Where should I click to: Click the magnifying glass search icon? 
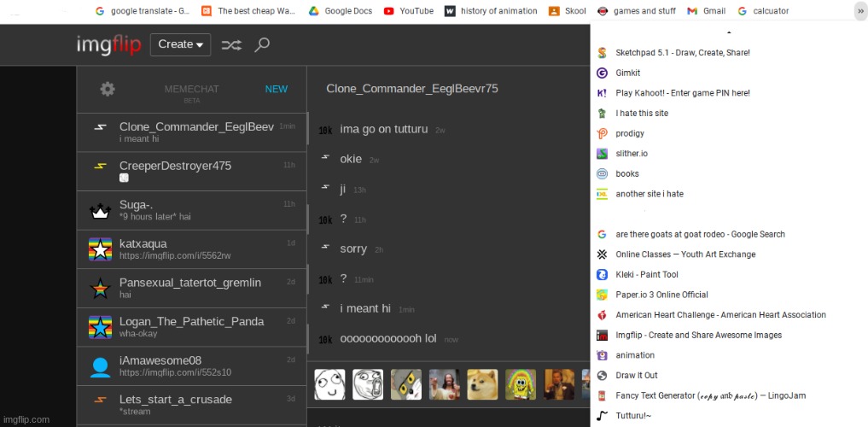tap(262, 45)
